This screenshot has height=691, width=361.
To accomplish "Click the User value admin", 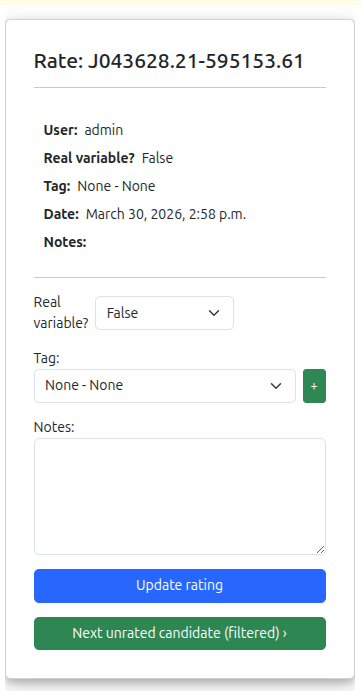I will (104, 130).
